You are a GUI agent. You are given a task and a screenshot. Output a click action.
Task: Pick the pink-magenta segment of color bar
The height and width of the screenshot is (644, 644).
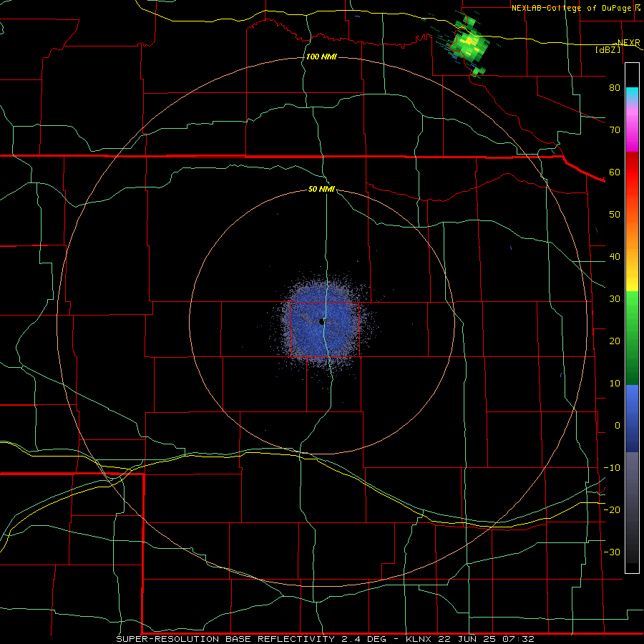tap(632, 130)
